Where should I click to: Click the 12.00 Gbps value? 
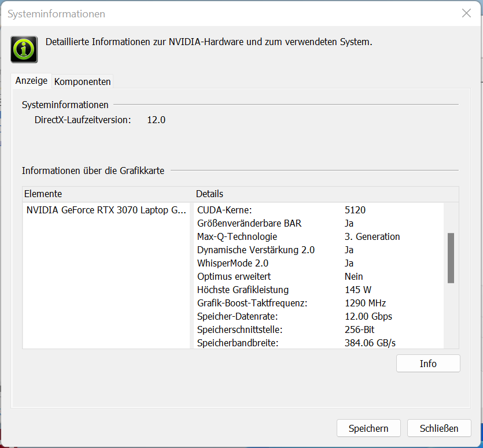pyautogui.click(x=368, y=316)
